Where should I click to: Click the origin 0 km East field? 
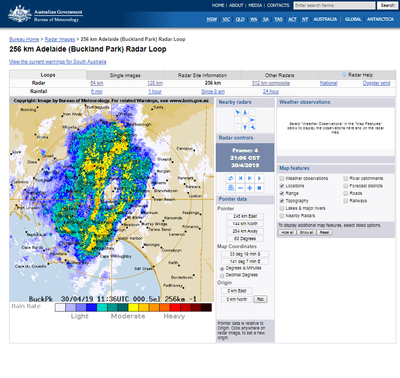[x=237, y=291]
